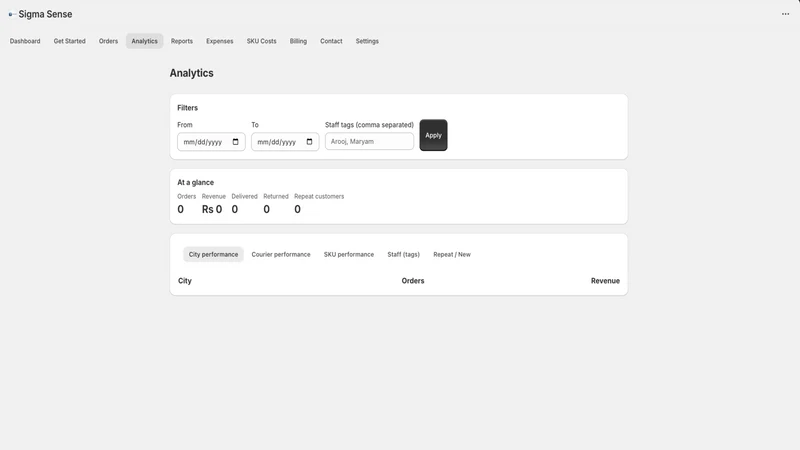Click the 'Rs 0' revenue value

click(212, 209)
